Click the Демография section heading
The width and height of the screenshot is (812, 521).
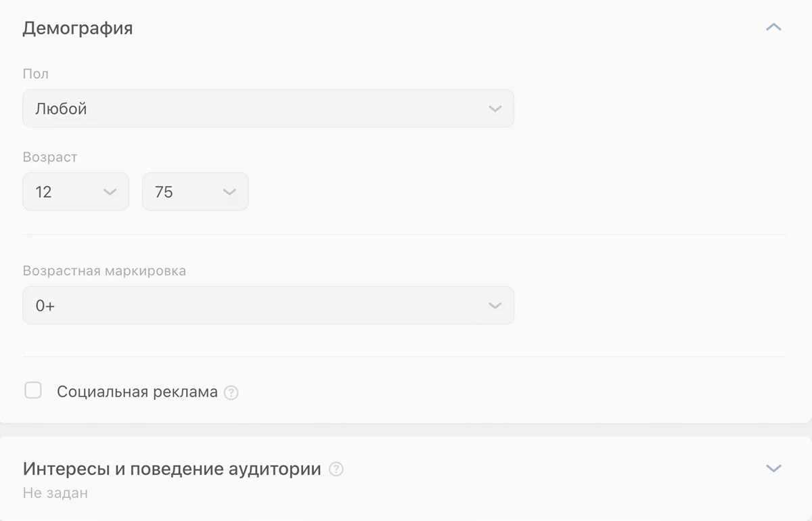click(78, 28)
